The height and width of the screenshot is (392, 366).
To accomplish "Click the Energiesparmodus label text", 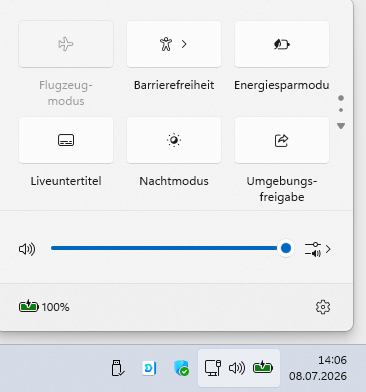I will [282, 85].
